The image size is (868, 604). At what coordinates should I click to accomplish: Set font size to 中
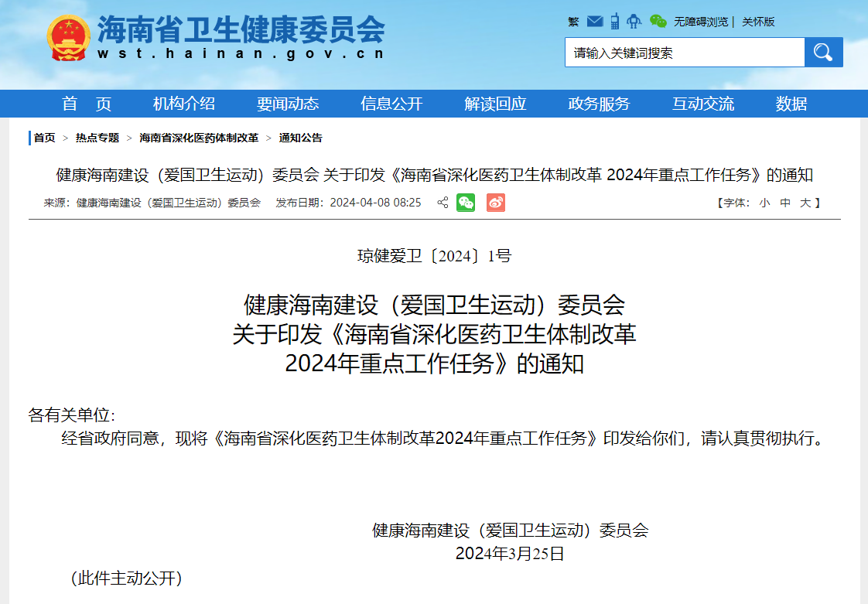click(x=785, y=203)
